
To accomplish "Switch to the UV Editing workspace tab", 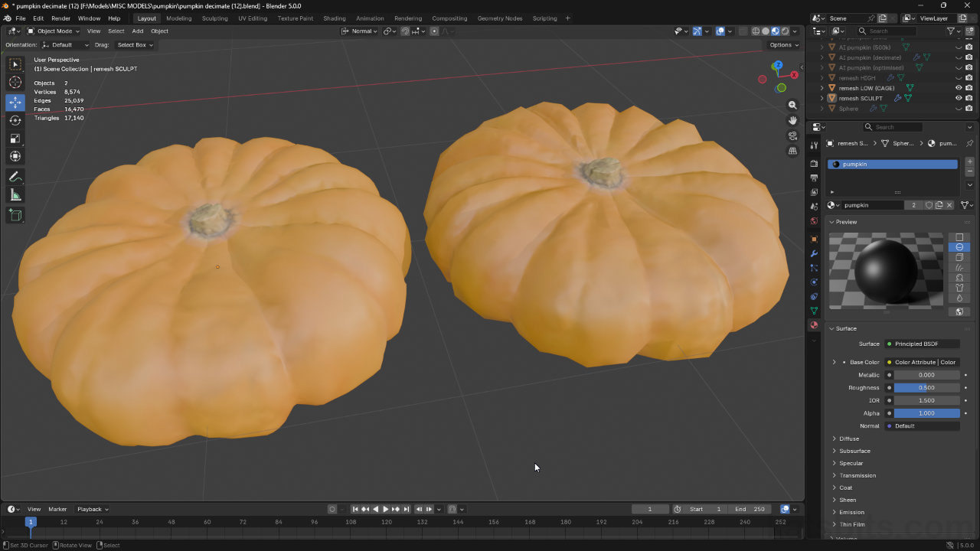I will tap(253, 18).
